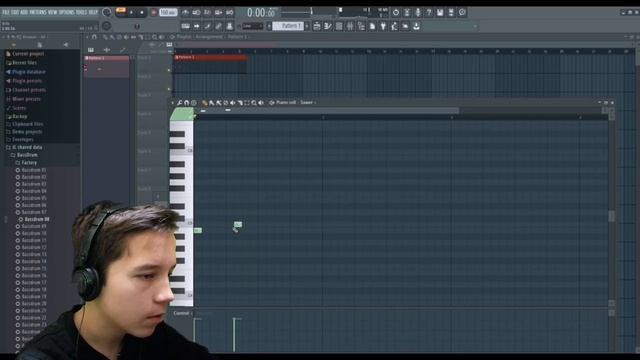Viewport: 640px width, 360px height.
Task: Collapse Factory folder in browser
Action: (x=29, y=162)
